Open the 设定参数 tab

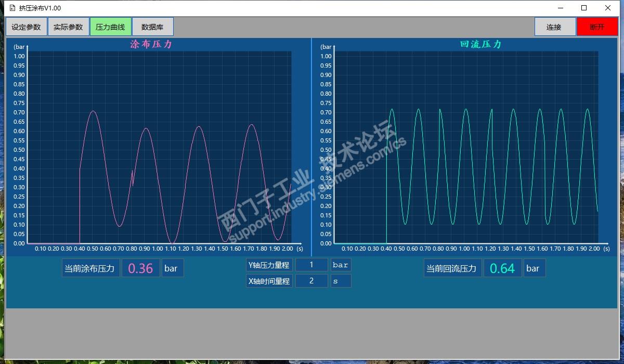point(26,27)
